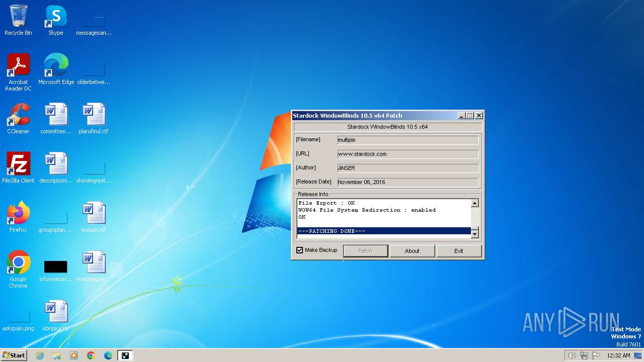Open File Explorer from the taskbar
The image size is (644, 362).
[x=57, y=355]
